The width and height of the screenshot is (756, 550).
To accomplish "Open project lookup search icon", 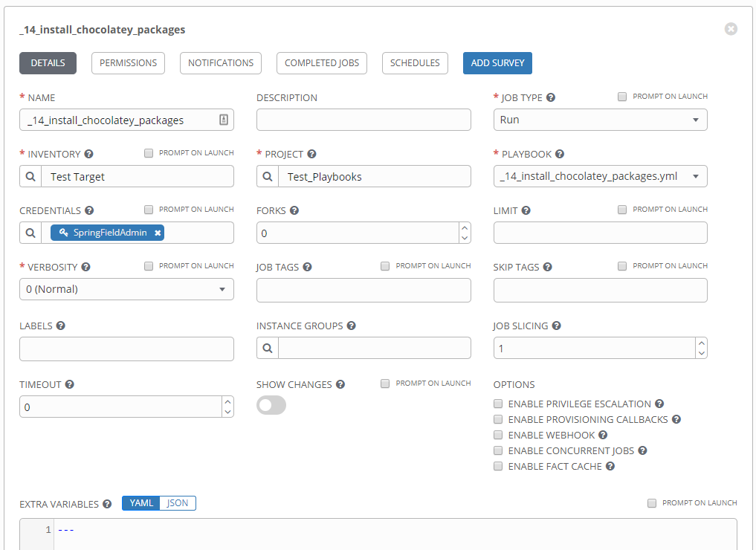I will pos(268,176).
